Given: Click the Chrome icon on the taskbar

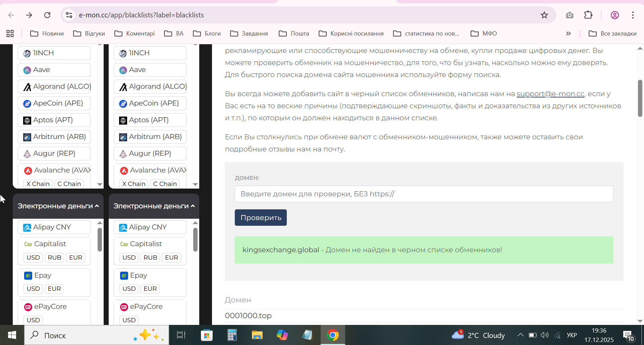Looking at the screenshot, I should pyautogui.click(x=333, y=335).
